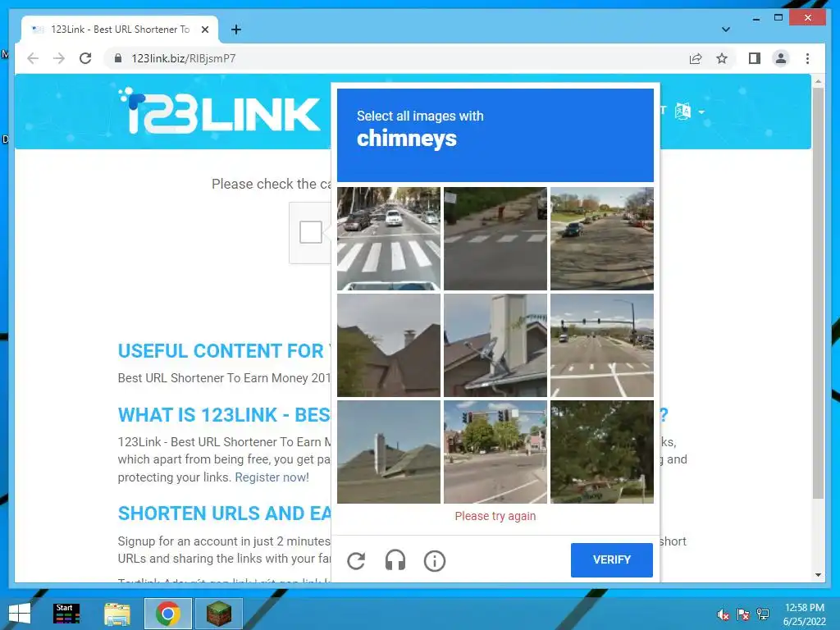Expand the tab search dropdown
Screen dimensions: 840x630
[x=725, y=30]
